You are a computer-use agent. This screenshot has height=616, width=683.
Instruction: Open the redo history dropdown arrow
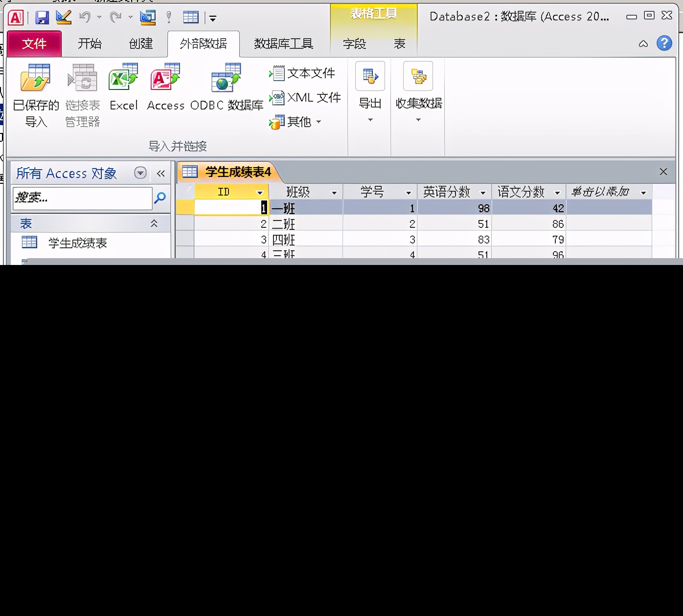click(130, 18)
